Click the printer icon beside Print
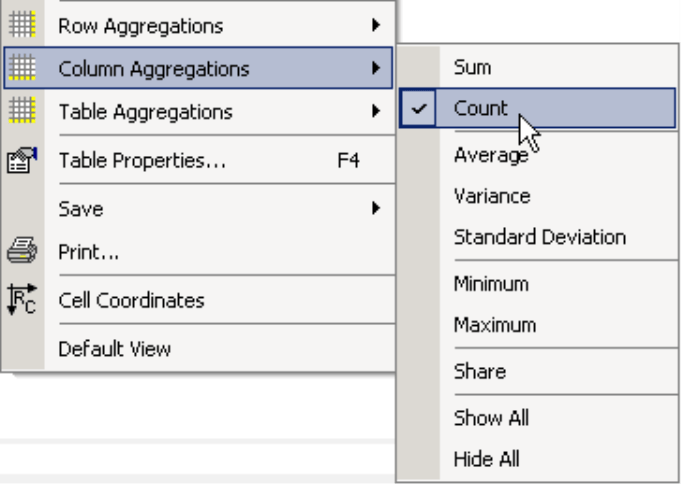681x484 pixels. 22,250
